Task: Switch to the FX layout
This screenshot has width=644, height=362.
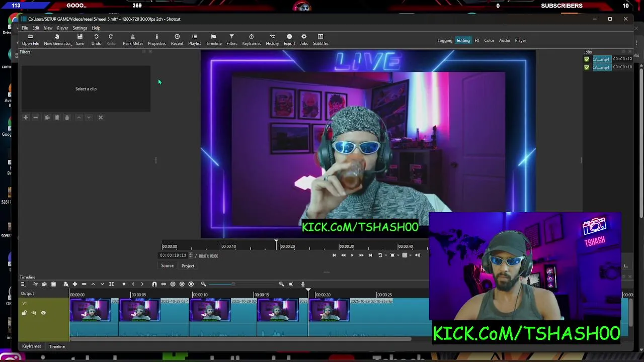Action: click(477, 41)
